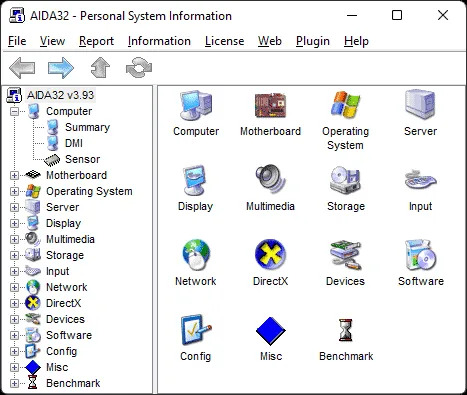The width and height of the screenshot is (467, 395).
Task: Open the Devices icon in main panel
Action: 345,255
